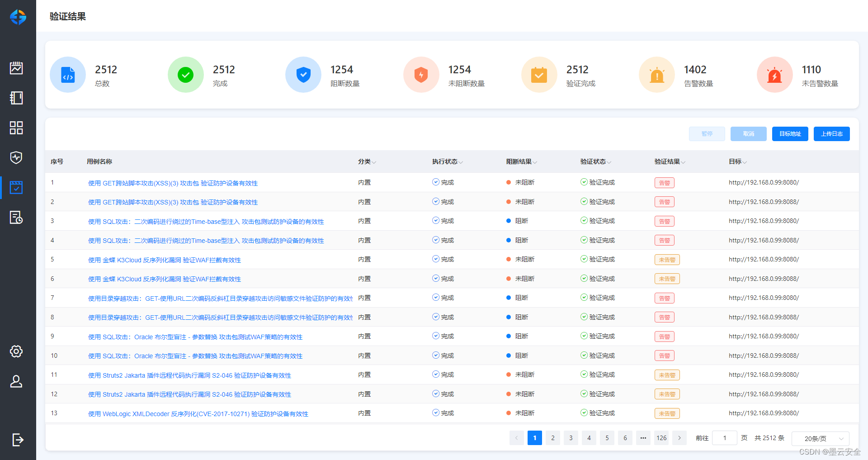Click the blue code file icon for 总数
This screenshot has height=460, width=868.
pos(68,75)
